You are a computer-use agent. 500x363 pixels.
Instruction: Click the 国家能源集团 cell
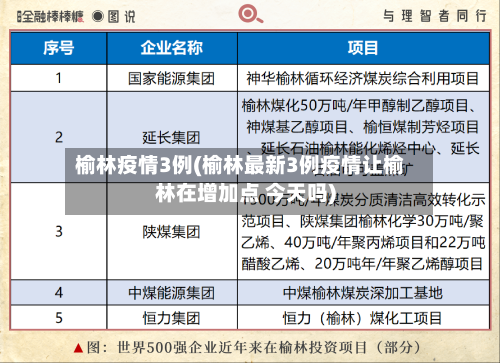coord(172,79)
